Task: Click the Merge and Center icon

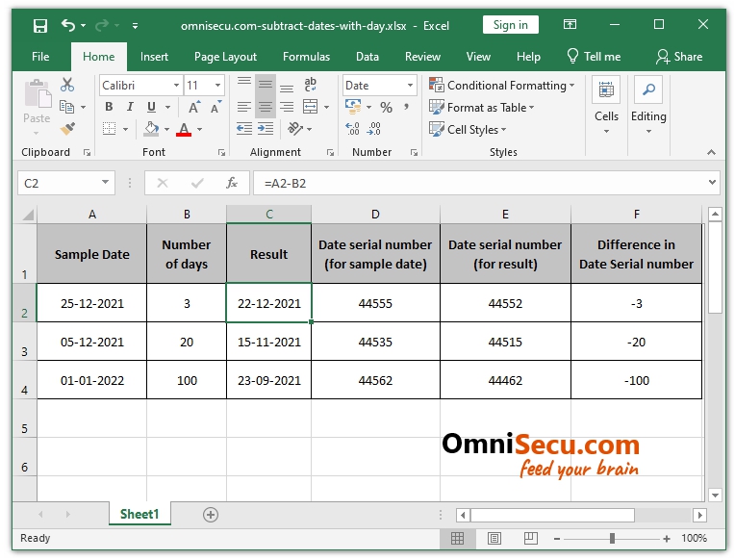Action: tap(311, 107)
